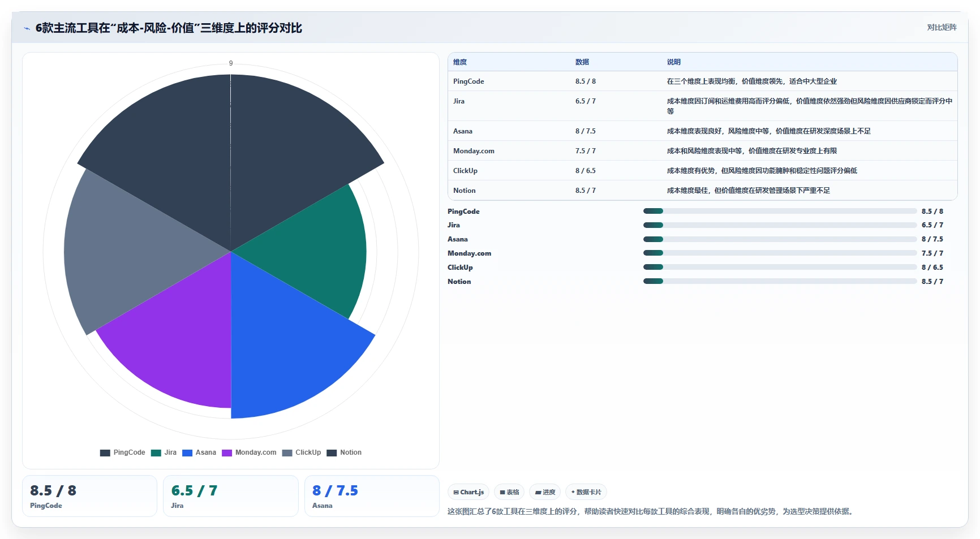Viewport: 980px width, 539px height.
Task: Click the Monday.com label beside its progress bar
Action: click(x=470, y=253)
